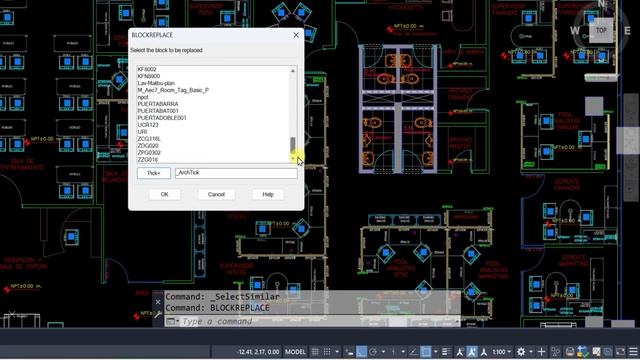Select UCR123 in the block list

coord(148,125)
